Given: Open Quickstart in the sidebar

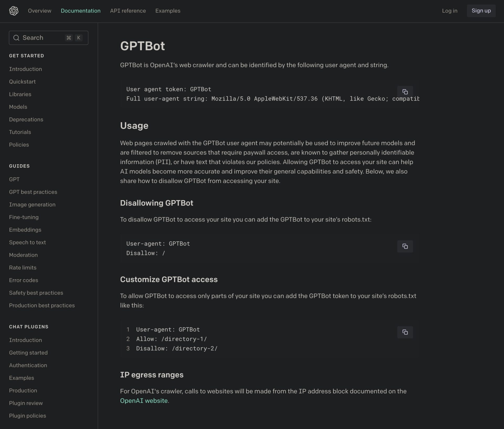Looking at the screenshot, I should [x=22, y=82].
